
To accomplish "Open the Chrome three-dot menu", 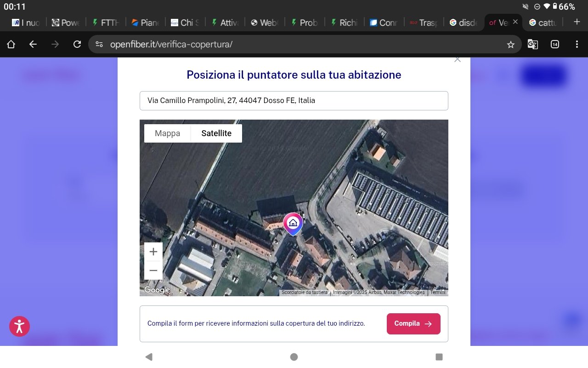I will (577, 44).
